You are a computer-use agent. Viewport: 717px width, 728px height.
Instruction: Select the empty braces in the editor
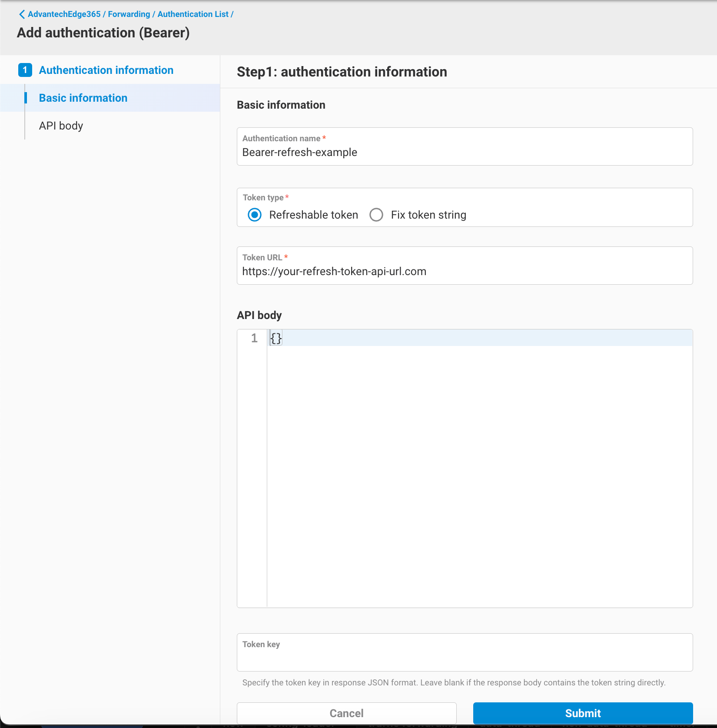(276, 338)
